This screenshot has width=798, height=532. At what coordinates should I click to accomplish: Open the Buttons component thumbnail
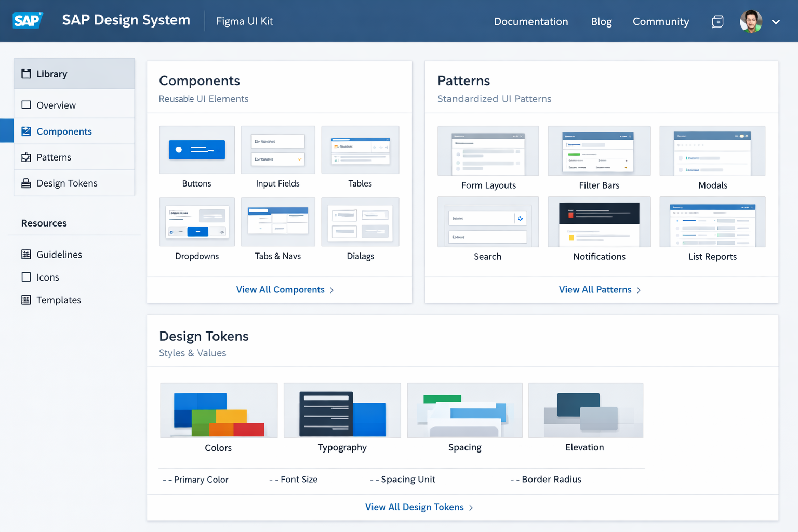197,150
